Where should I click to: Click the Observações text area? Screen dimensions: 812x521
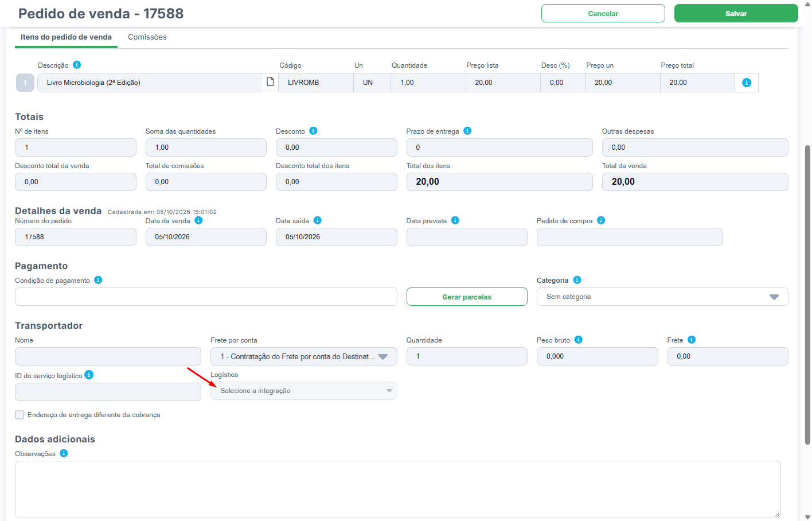(398, 489)
